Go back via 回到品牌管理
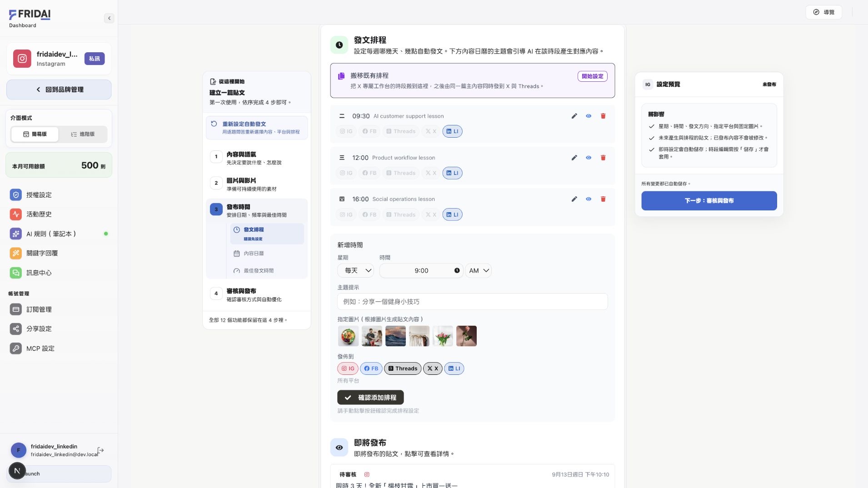This screenshot has width=868, height=488. (59, 90)
